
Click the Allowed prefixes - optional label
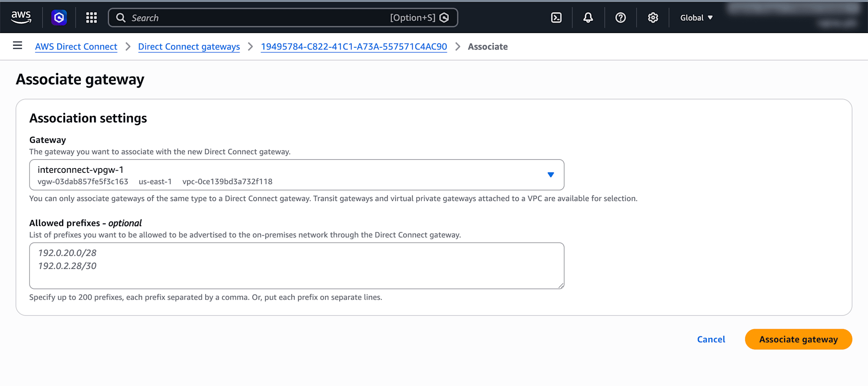pos(85,223)
